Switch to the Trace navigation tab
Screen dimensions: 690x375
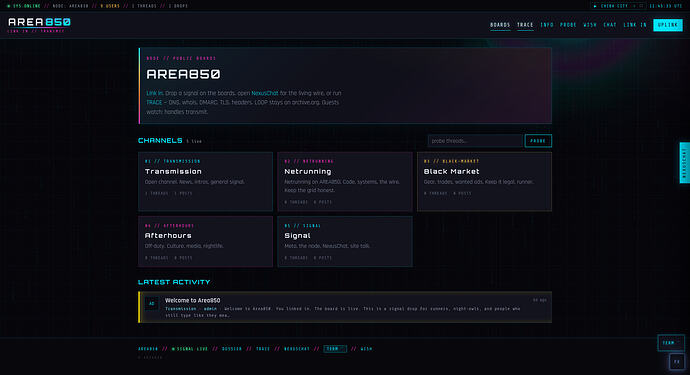525,25
